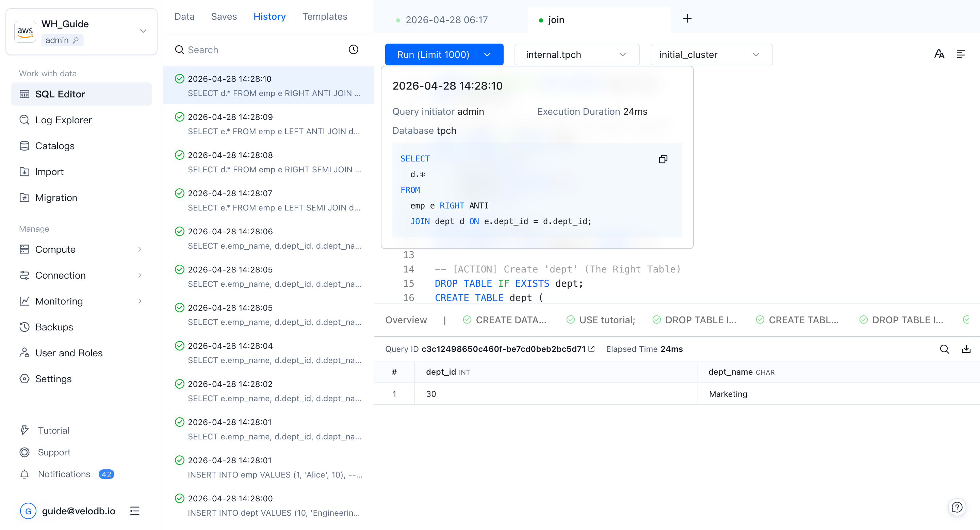Download the query results

click(x=966, y=349)
